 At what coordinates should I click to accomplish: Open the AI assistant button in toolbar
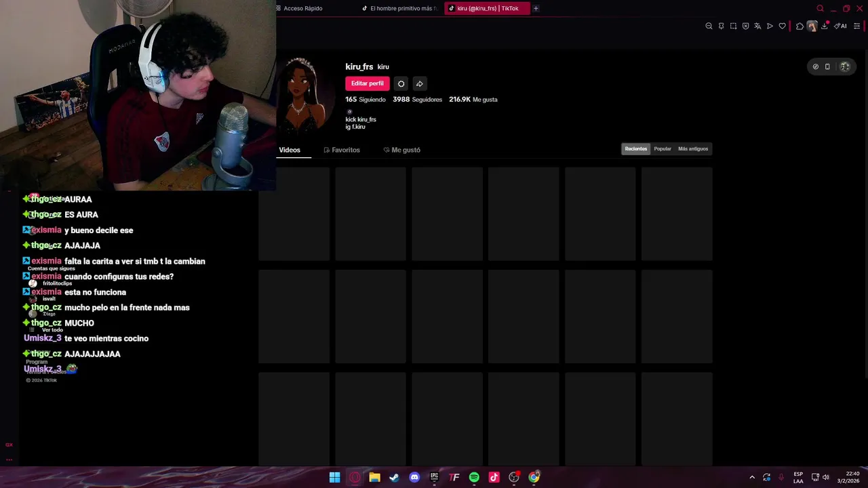pos(841,26)
